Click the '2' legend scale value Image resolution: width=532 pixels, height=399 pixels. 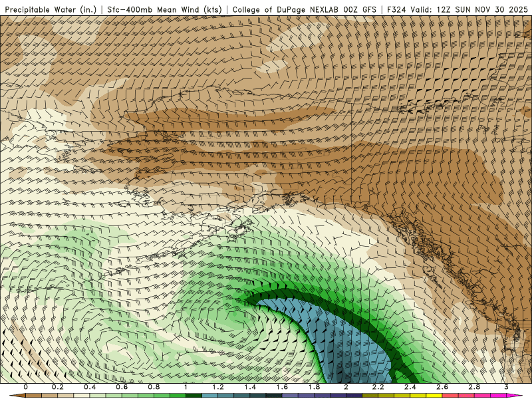pos(346,387)
